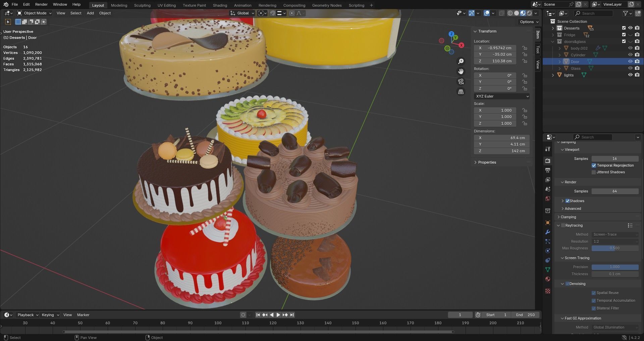Open the Global orientation dropdown
The height and width of the screenshot is (341, 644).
(243, 13)
